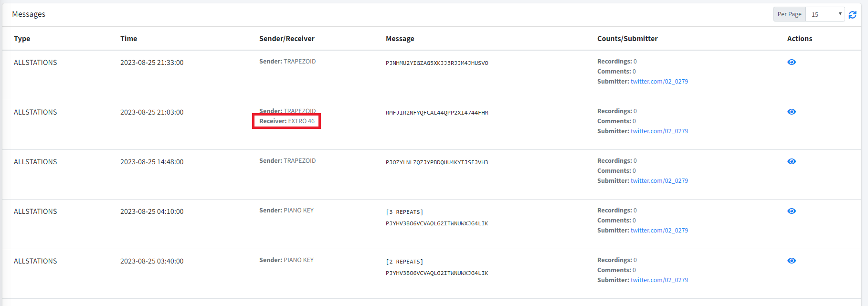
Task: Click Comments: 0 in 21:33:00 row
Action: [x=616, y=72]
